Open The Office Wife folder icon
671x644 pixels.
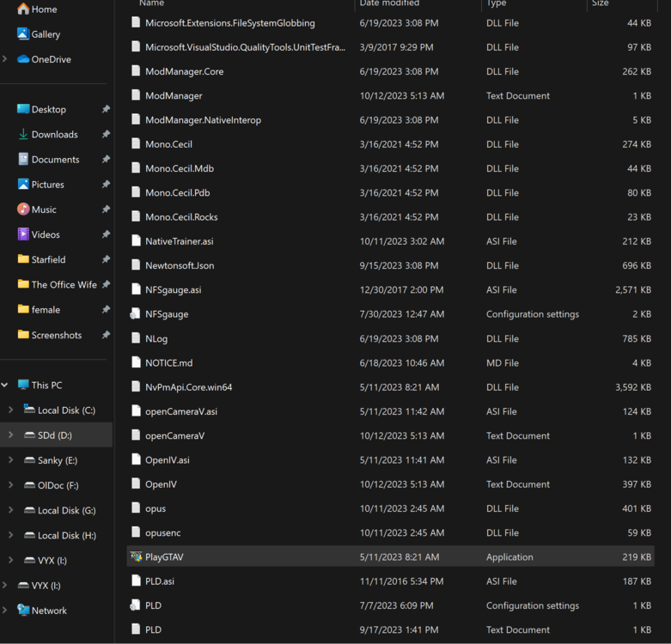23,284
